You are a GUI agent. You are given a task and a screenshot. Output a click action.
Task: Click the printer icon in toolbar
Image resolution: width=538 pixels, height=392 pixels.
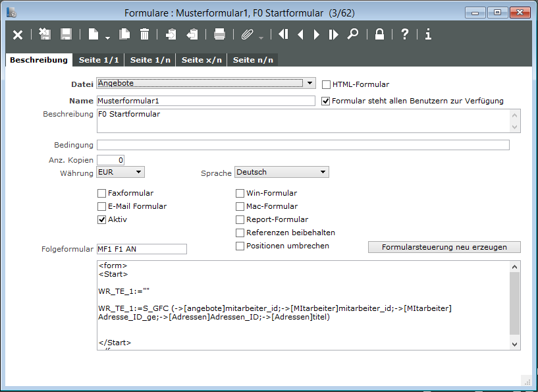[x=220, y=34]
